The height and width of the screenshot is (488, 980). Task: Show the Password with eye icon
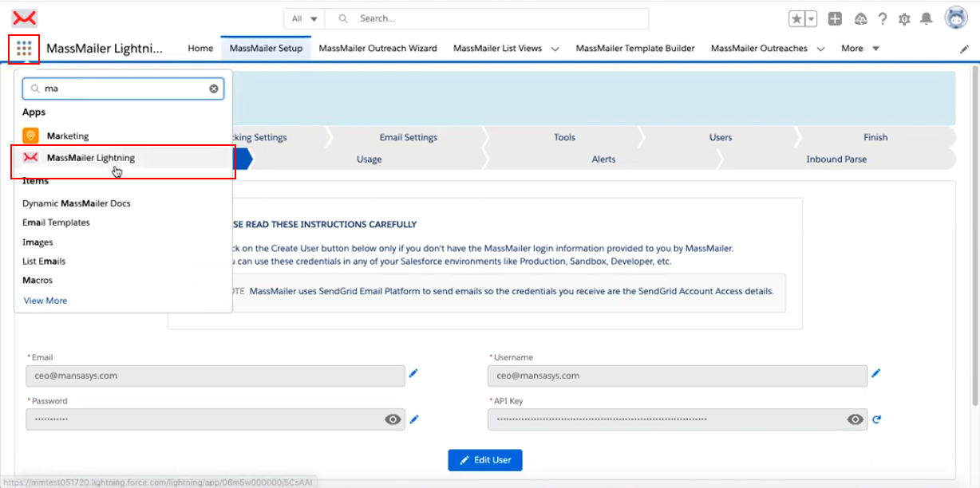393,419
